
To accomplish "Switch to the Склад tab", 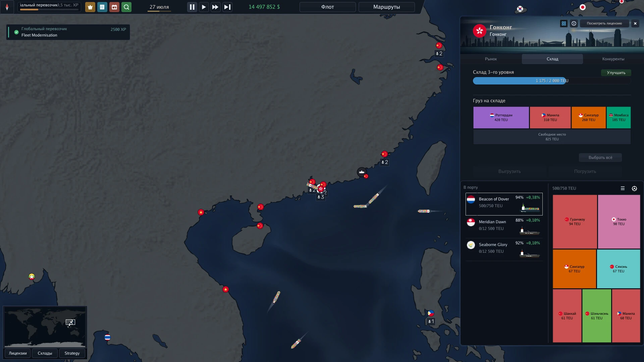I will tap(552, 59).
